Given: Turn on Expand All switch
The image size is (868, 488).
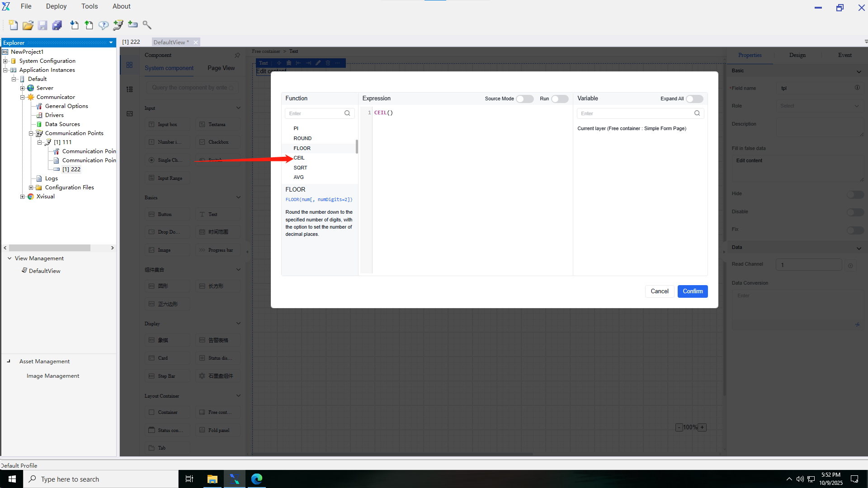Looking at the screenshot, I should [694, 99].
